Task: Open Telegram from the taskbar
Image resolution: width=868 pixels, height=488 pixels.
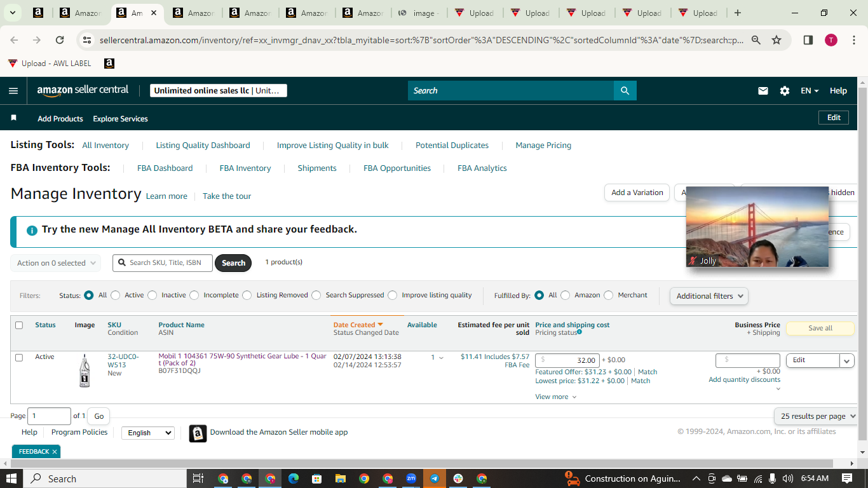Action: (x=435, y=478)
